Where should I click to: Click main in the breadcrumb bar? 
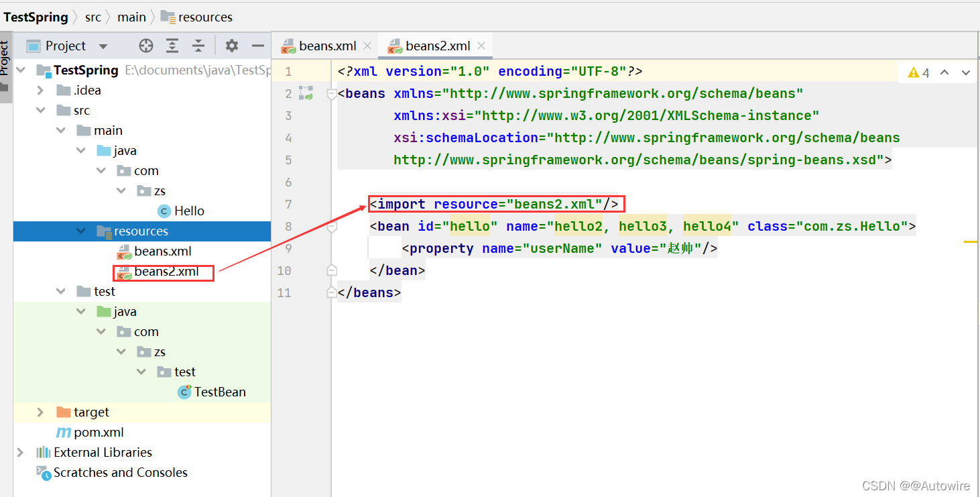coord(131,17)
